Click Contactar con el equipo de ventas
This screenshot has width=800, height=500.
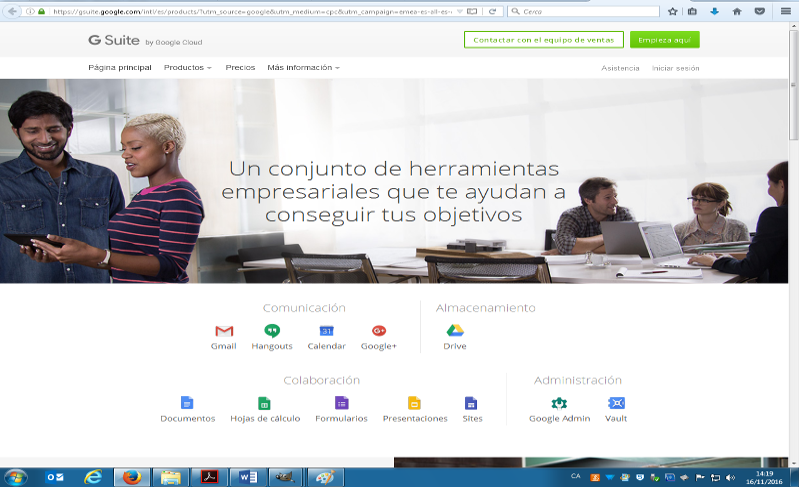point(543,40)
